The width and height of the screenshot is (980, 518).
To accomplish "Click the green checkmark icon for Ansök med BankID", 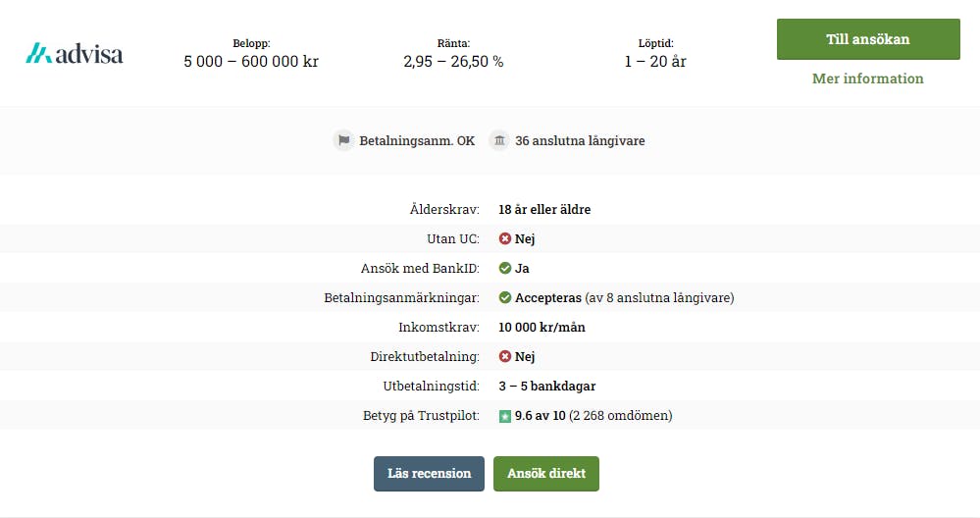I will click(505, 268).
